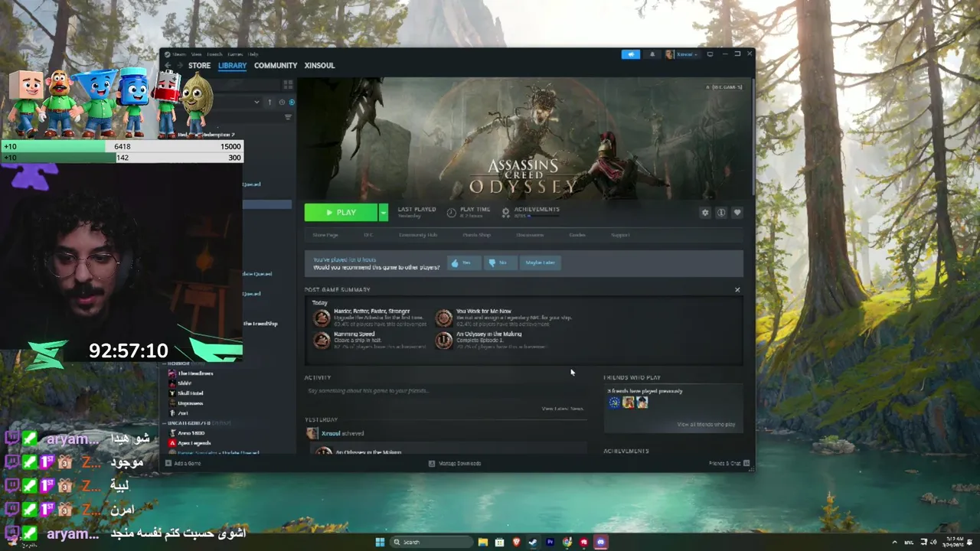Open the Help menu
The image size is (980, 551).
point(253,54)
